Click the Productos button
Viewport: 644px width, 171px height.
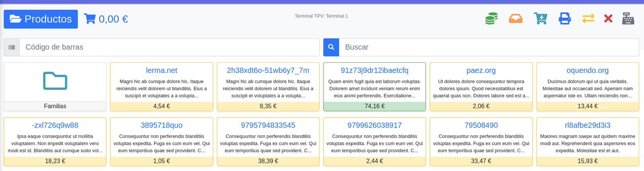click(x=41, y=19)
